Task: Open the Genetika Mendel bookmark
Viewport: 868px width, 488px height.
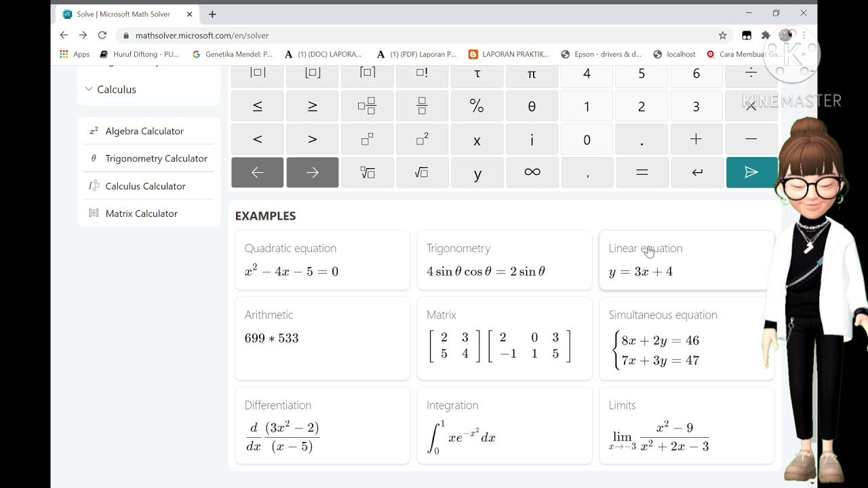Action: (x=233, y=54)
